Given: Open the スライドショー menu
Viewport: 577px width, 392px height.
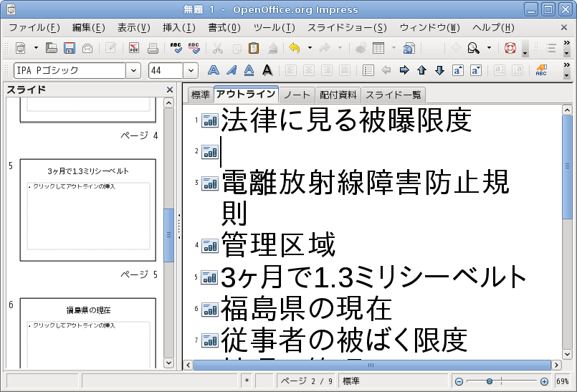Looking at the screenshot, I should click(x=347, y=28).
